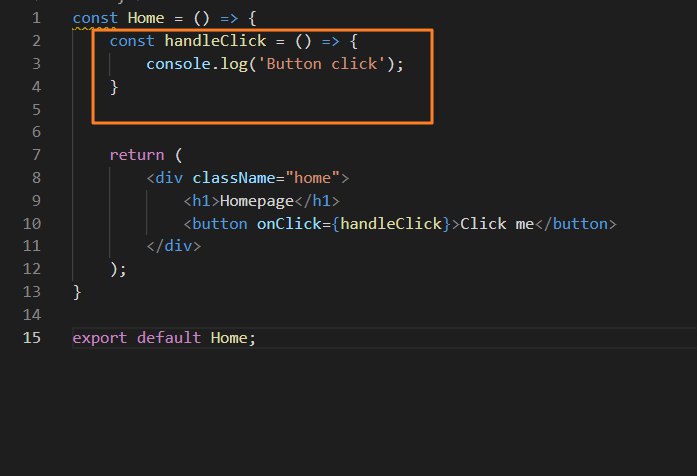The width and height of the screenshot is (697, 476).
Task: Click the 'Click me' button label text
Action: 497,224
